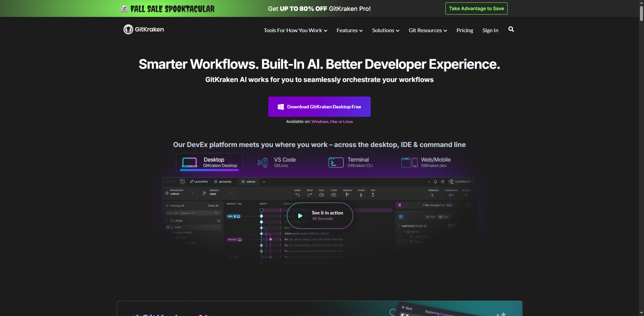The height and width of the screenshot is (316, 644).
Task: Open the Solutions dropdown menu
Action: point(386,30)
